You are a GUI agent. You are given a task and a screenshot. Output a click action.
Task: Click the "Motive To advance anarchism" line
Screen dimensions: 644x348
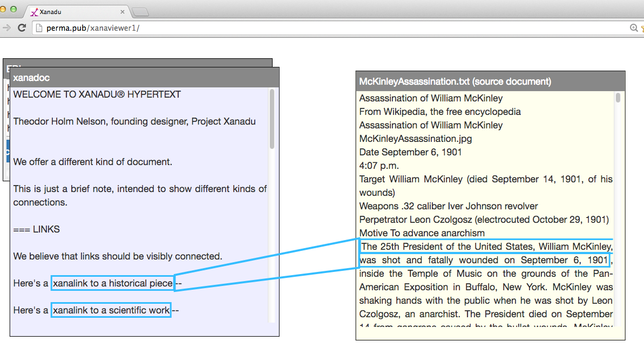pyautogui.click(x=422, y=233)
